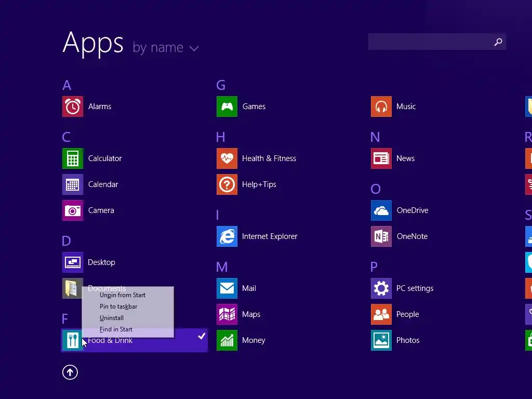Screen dimensions: 532x399
Task: Click the Help+Tips question mark icon
Action: pyautogui.click(x=227, y=184)
